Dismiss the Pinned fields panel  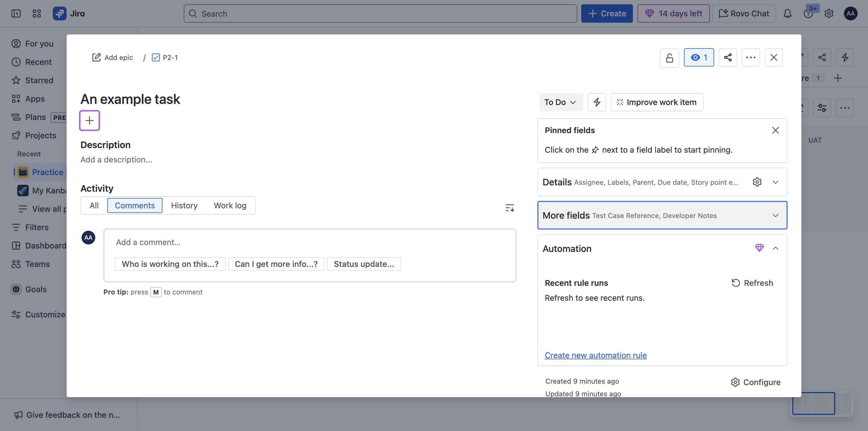[775, 130]
